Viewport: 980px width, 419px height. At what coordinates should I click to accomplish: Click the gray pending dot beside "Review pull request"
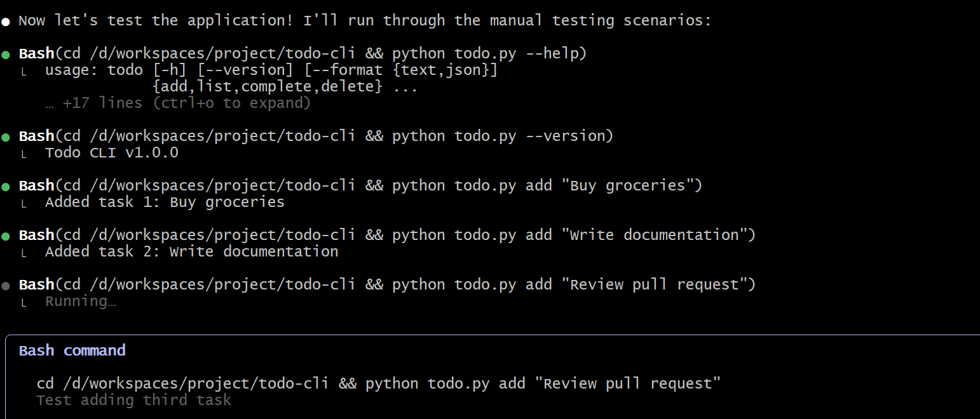pyautogui.click(x=6, y=286)
